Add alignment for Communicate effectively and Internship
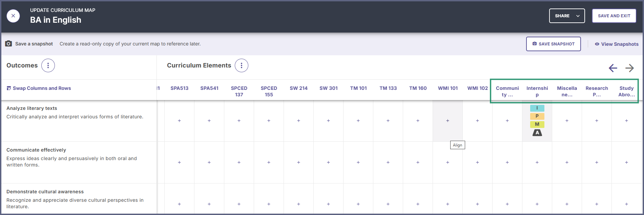Viewport: 644px width, 215px height. 537,162
